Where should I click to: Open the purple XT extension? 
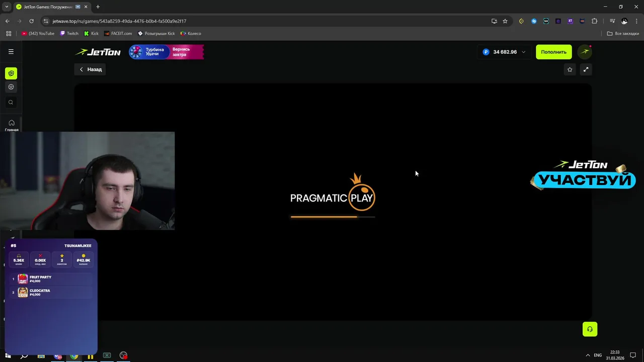point(570,21)
